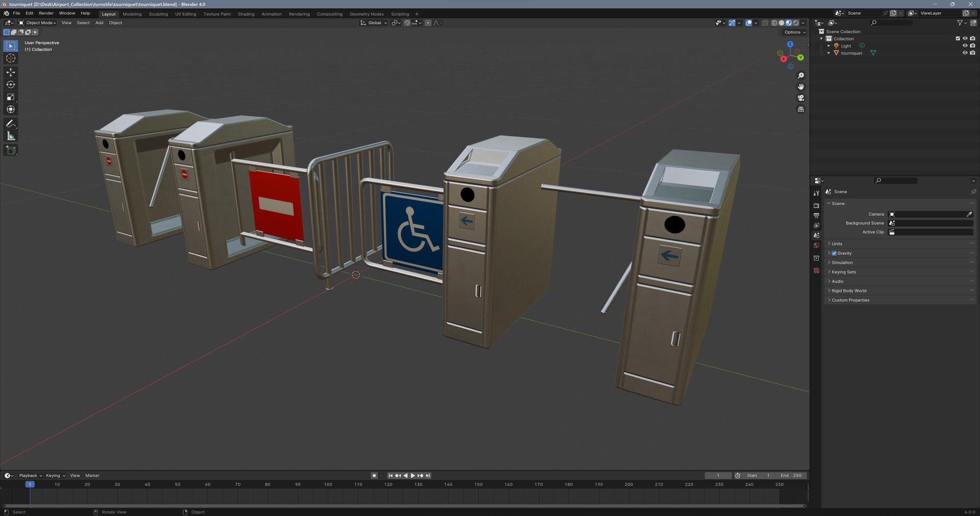Image resolution: width=980 pixels, height=516 pixels.
Task: Select the Measure tool
Action: 11,136
